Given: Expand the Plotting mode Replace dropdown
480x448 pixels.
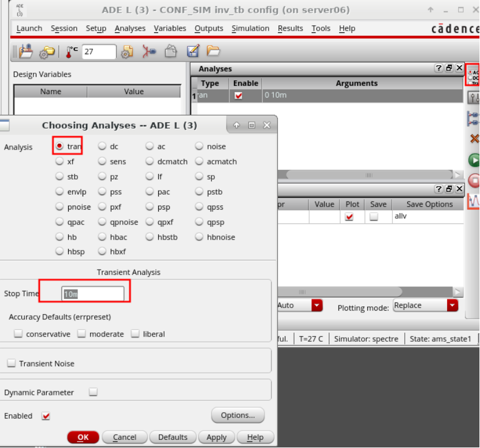Looking at the screenshot, I should pos(452,306).
